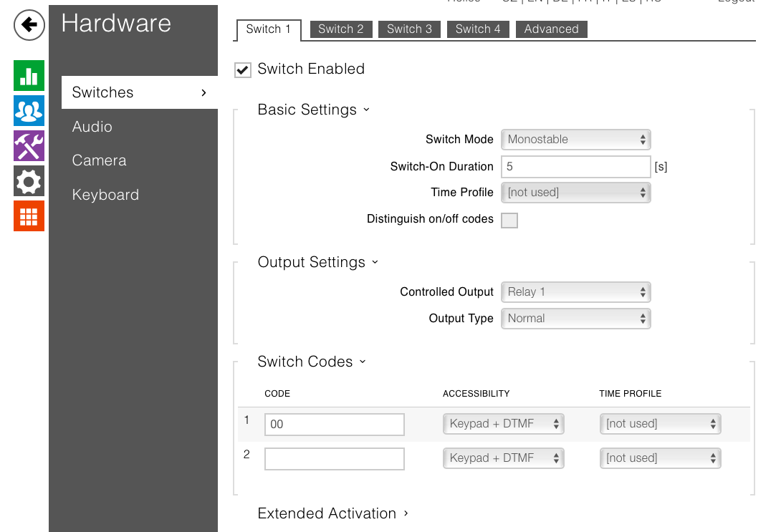Open the blue Directory users icon
This screenshot has height=532, width=776.
(x=29, y=111)
